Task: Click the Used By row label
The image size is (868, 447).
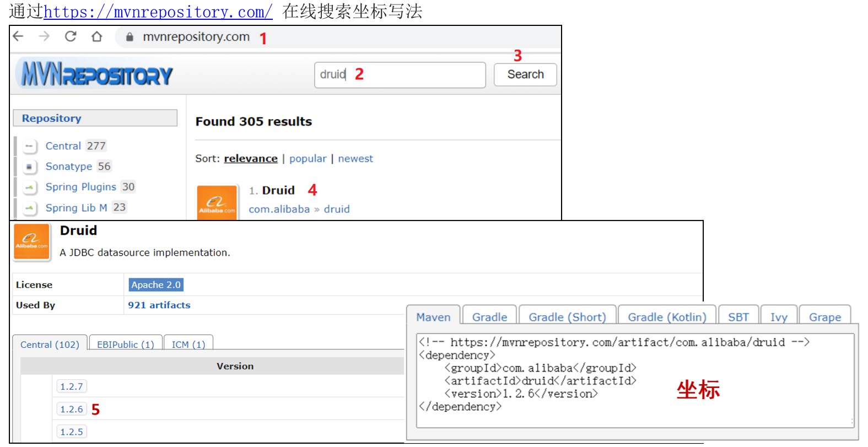Action: [35, 305]
